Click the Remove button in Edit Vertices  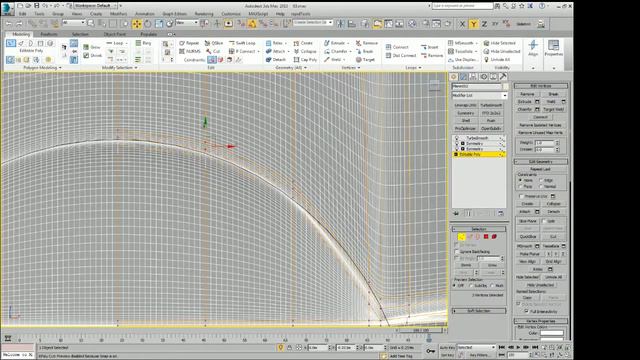527,94
